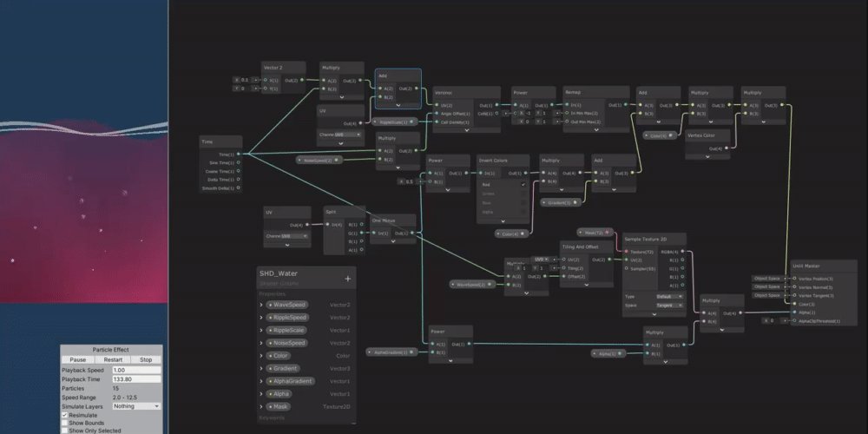Click the Time(1) output port of Time node
This screenshot has width=868, height=434.
[x=239, y=155]
